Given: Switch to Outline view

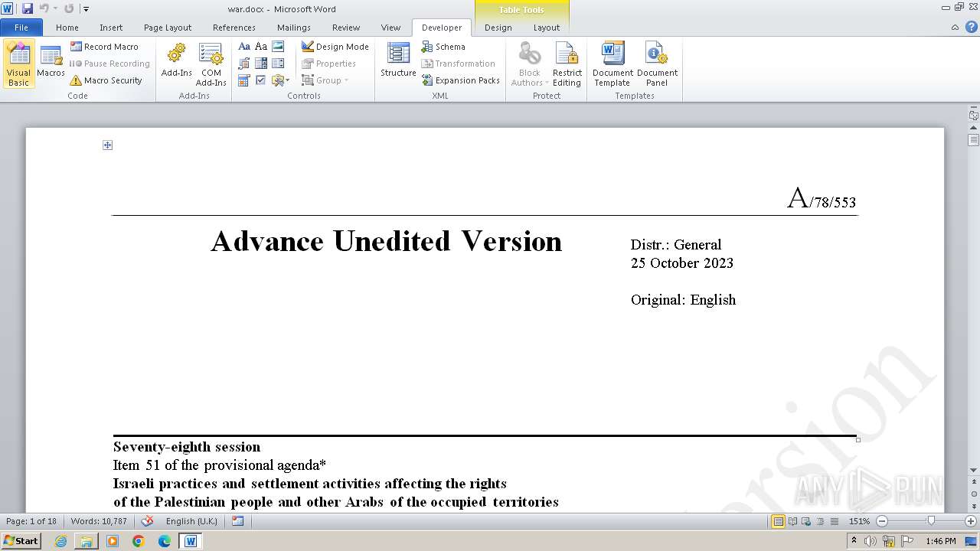Looking at the screenshot, I should tap(820, 521).
